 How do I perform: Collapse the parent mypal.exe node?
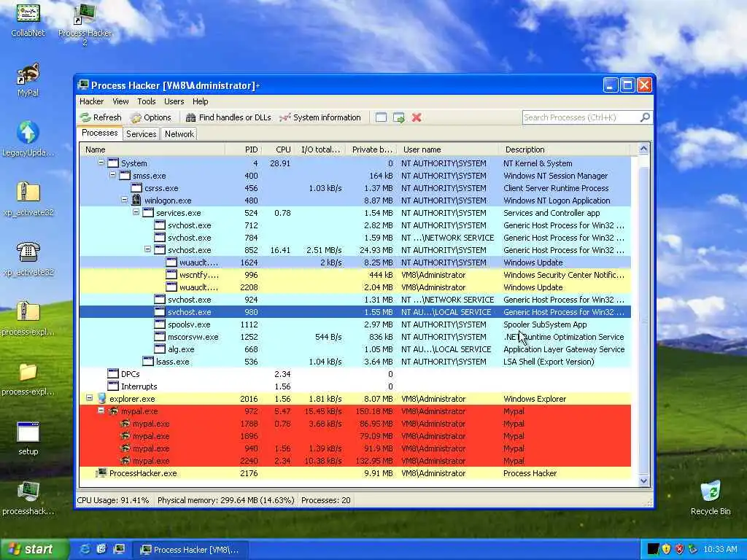(x=101, y=411)
